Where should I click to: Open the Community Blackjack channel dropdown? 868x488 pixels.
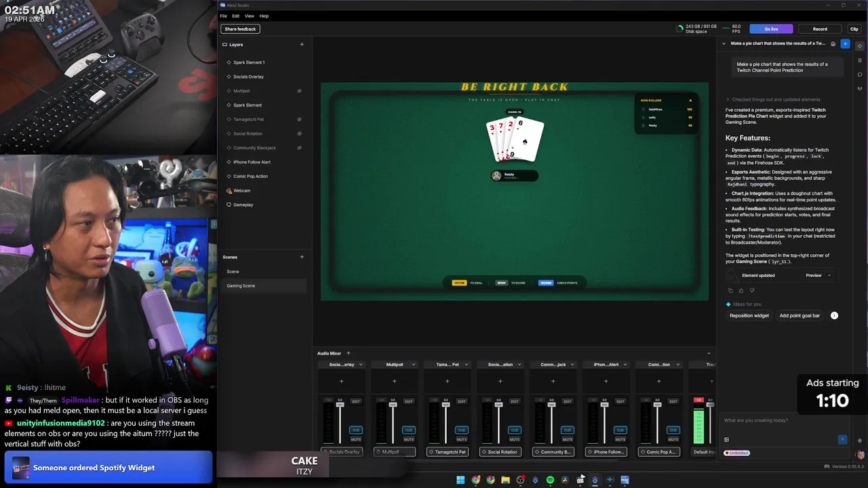[572, 365]
